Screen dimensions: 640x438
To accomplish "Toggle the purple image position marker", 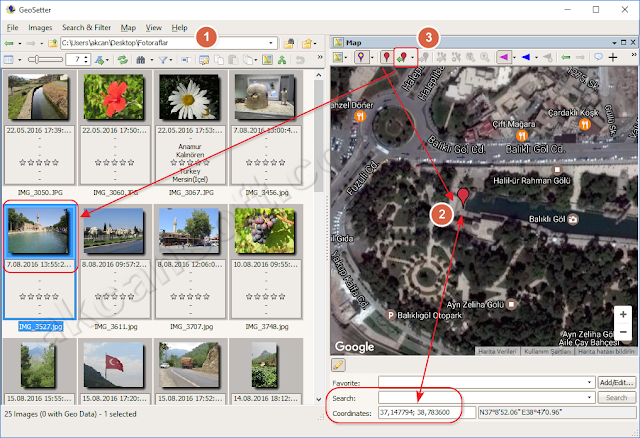I will click(361, 58).
